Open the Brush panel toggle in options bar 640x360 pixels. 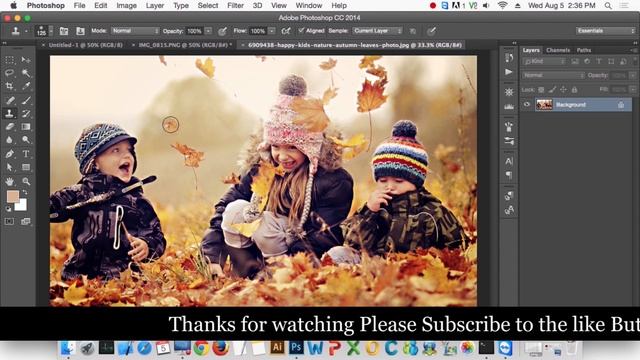click(64, 31)
